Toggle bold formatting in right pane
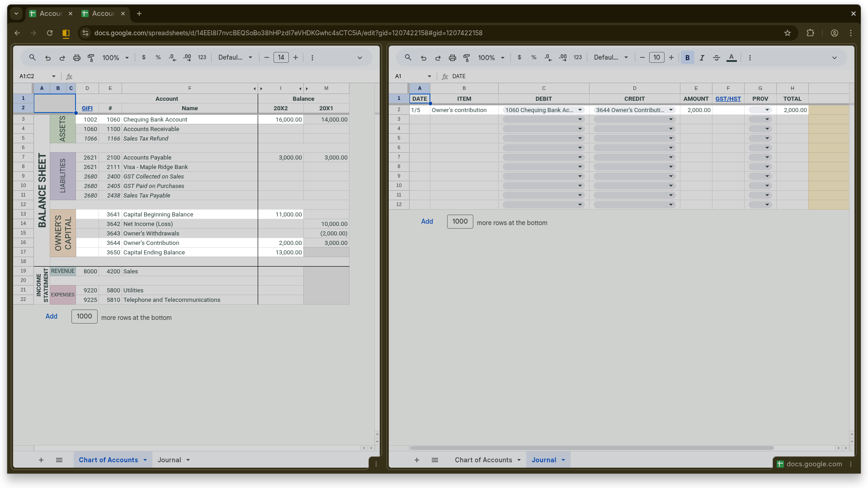The height and width of the screenshot is (488, 868). point(687,58)
